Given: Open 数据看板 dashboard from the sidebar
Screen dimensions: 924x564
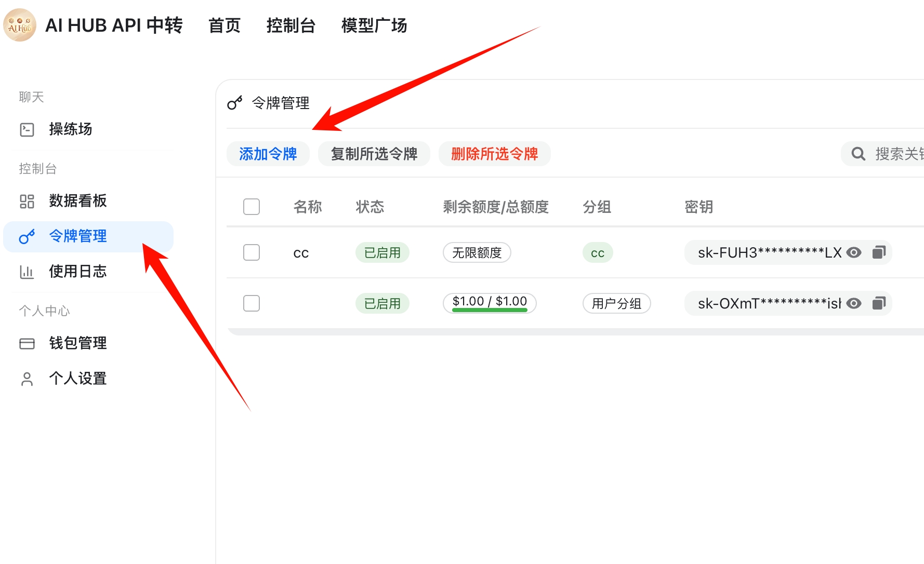Looking at the screenshot, I should pos(77,201).
